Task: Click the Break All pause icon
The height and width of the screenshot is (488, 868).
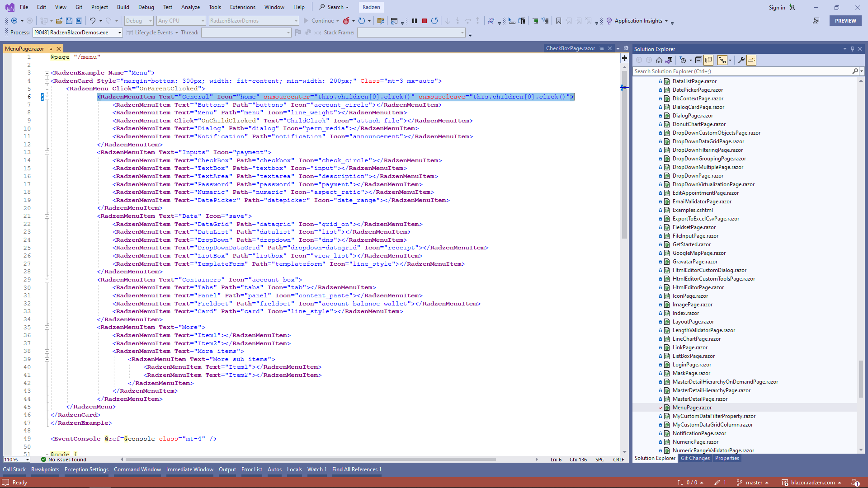Action: click(415, 21)
